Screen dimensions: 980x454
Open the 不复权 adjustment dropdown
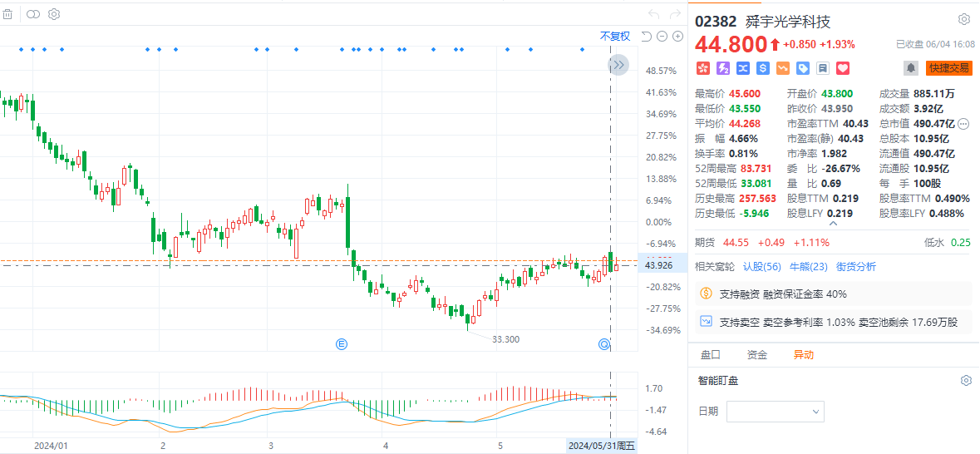point(615,36)
